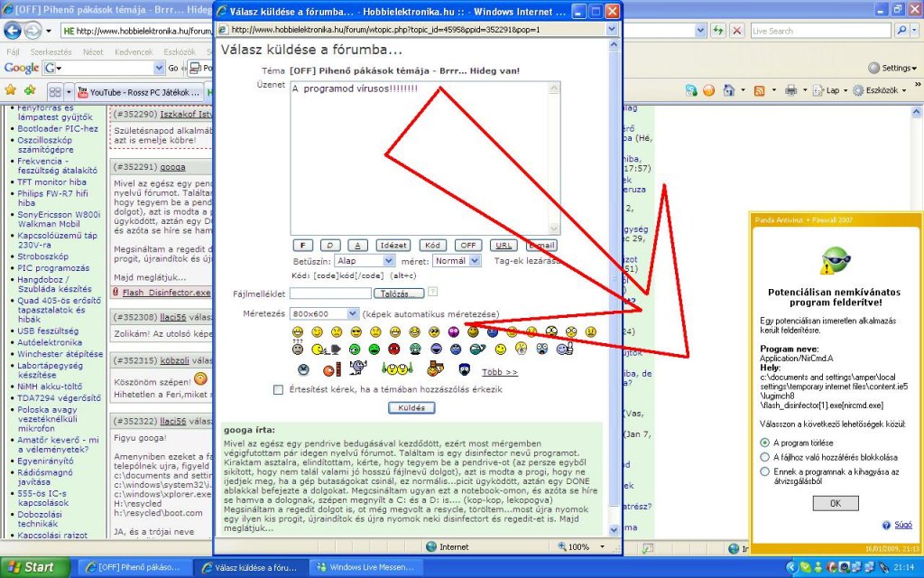Image resolution: width=924 pixels, height=578 pixels.
Task: Click the Refresh icon in main browser
Action: click(x=717, y=31)
